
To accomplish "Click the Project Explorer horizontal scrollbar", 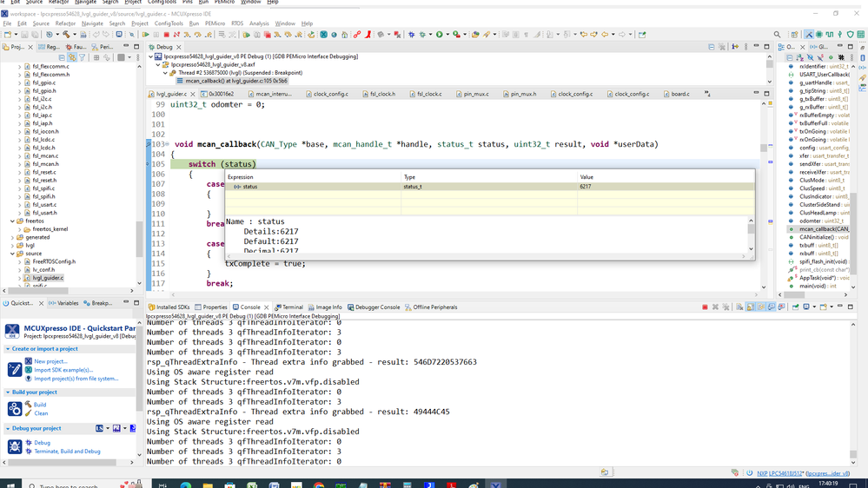I will point(39,291).
